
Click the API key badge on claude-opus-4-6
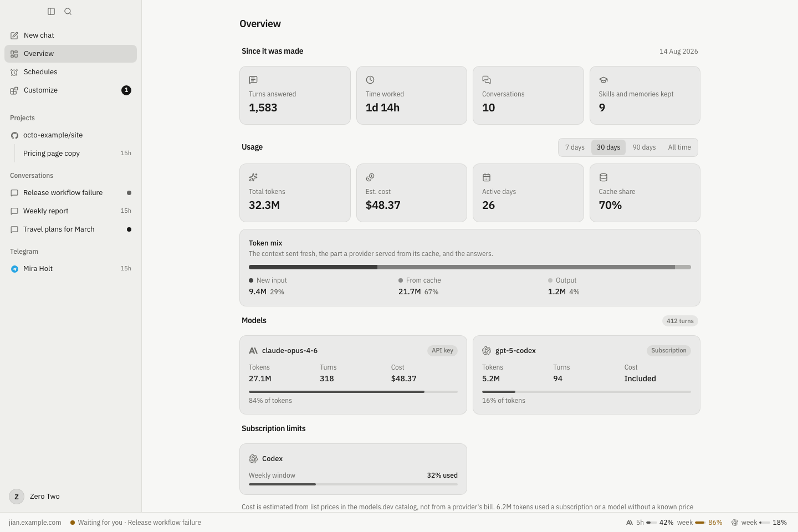click(442, 351)
